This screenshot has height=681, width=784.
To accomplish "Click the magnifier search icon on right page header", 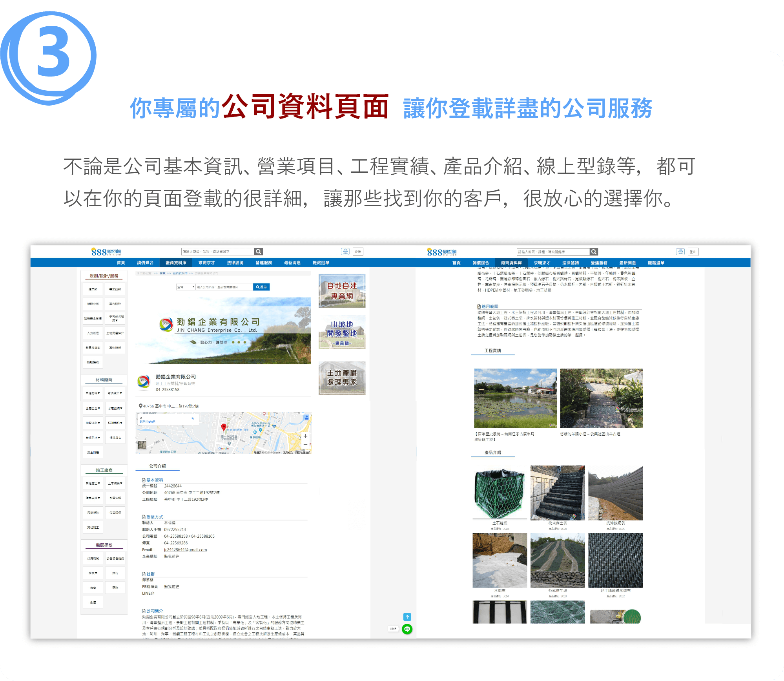I will [x=594, y=252].
